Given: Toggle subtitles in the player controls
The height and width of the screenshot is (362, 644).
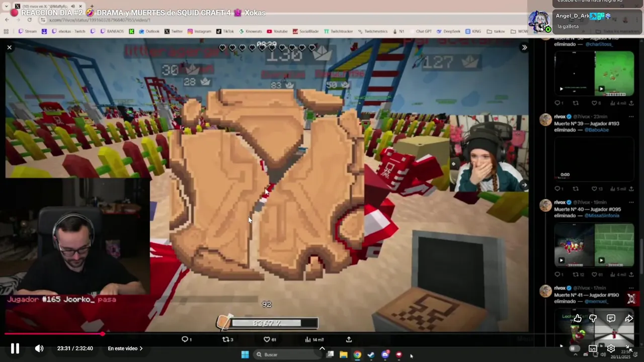Looking at the screenshot, I should pyautogui.click(x=593, y=348).
